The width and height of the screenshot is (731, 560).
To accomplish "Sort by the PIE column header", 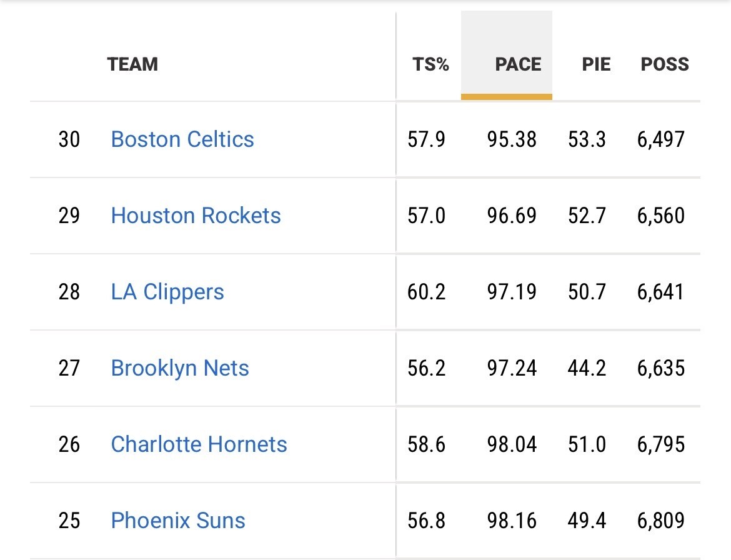I will tap(596, 64).
